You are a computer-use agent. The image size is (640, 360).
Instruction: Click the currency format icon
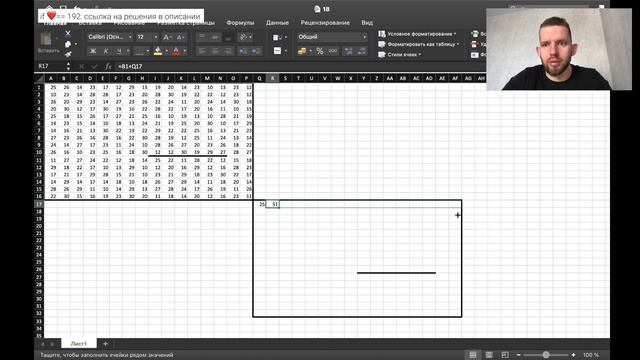[x=302, y=51]
